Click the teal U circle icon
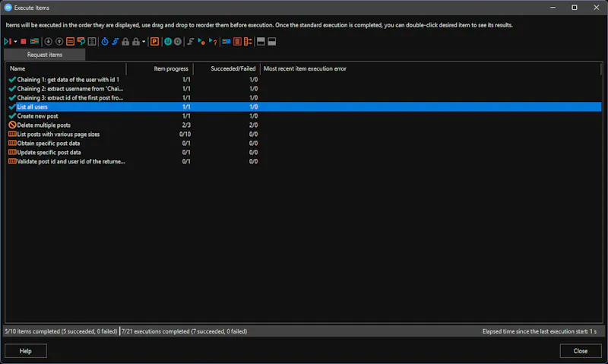Screen dimensions: 608x364 point(167,42)
